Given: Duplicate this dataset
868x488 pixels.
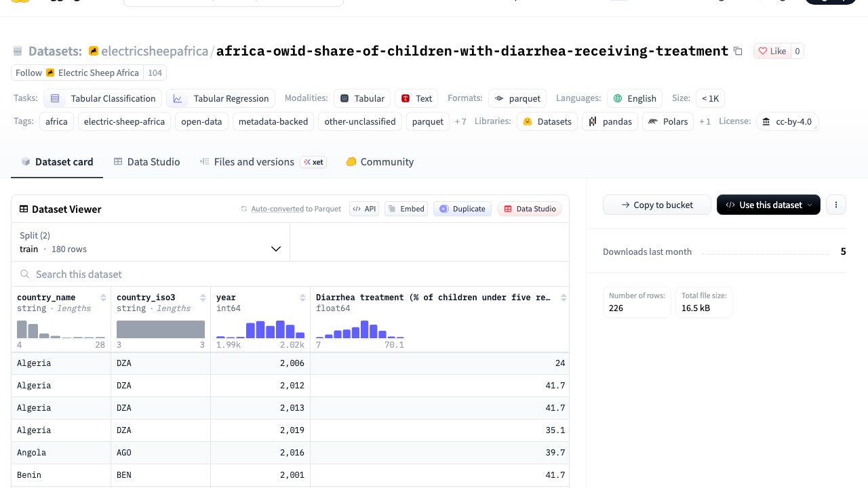Looking at the screenshot, I should click(462, 209).
